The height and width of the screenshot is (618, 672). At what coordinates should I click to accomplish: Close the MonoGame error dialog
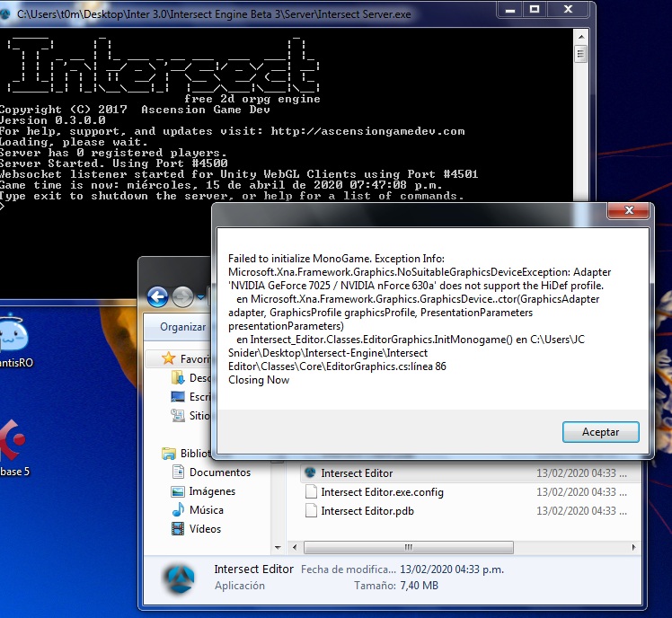point(629,210)
